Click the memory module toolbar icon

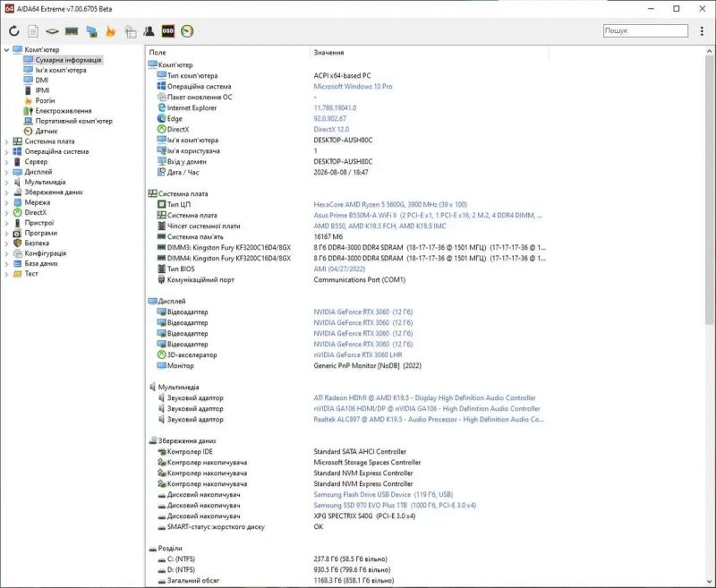72,31
